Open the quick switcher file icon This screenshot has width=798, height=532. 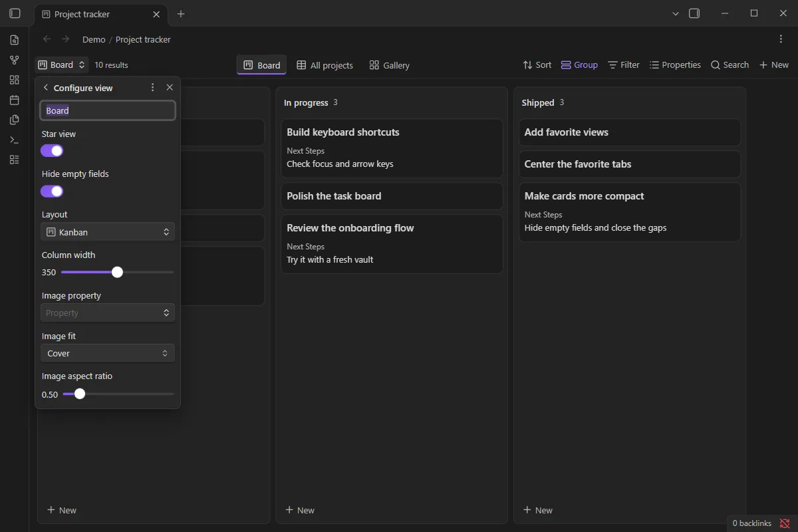15,40
